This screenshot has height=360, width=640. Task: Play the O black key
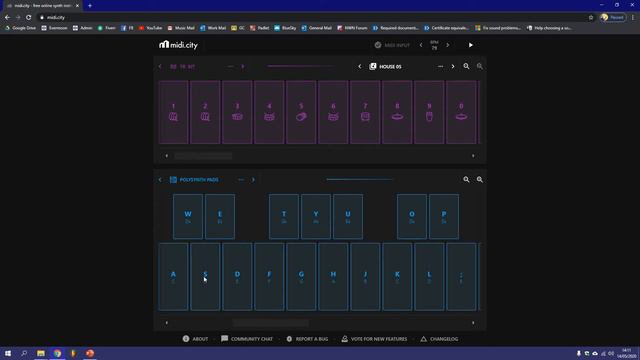[412, 217]
